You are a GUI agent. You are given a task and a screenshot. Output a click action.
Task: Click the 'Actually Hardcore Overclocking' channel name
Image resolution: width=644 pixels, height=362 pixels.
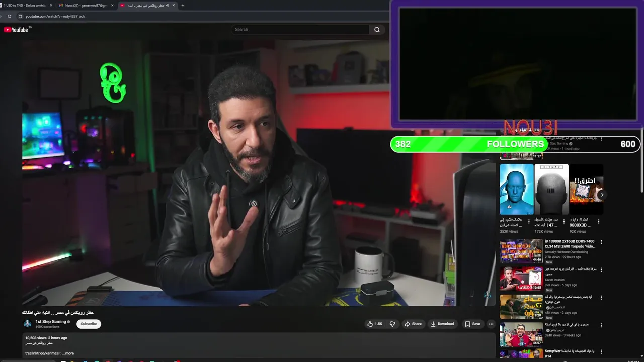click(567, 252)
